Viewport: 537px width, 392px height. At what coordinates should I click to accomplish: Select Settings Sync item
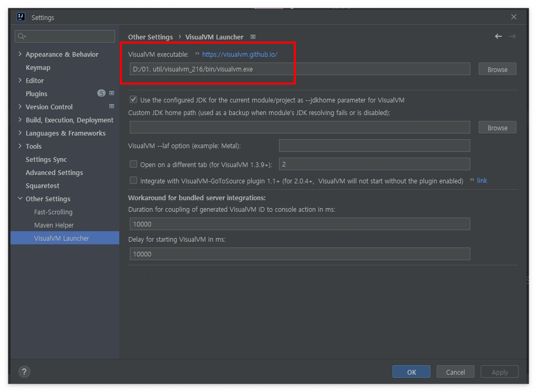click(x=46, y=160)
